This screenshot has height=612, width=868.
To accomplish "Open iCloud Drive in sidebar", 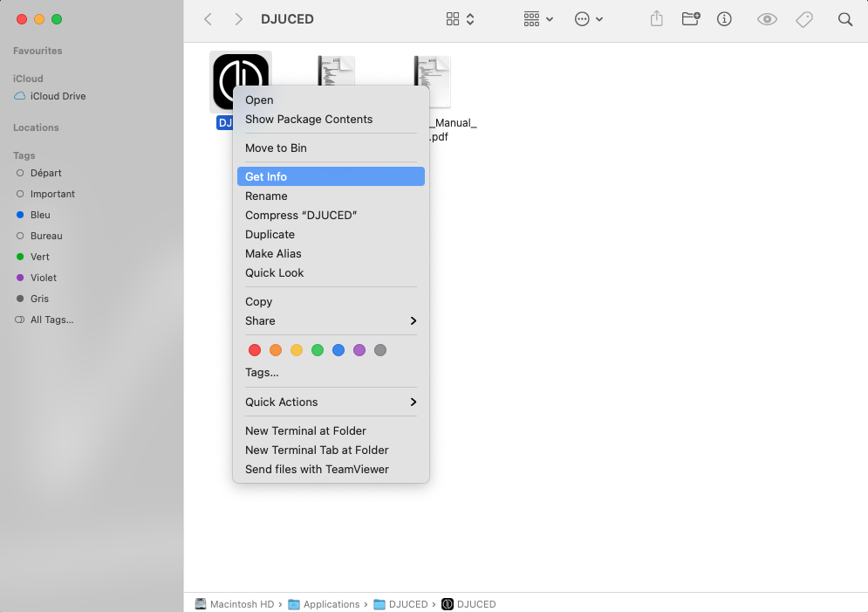I will pyautogui.click(x=58, y=96).
